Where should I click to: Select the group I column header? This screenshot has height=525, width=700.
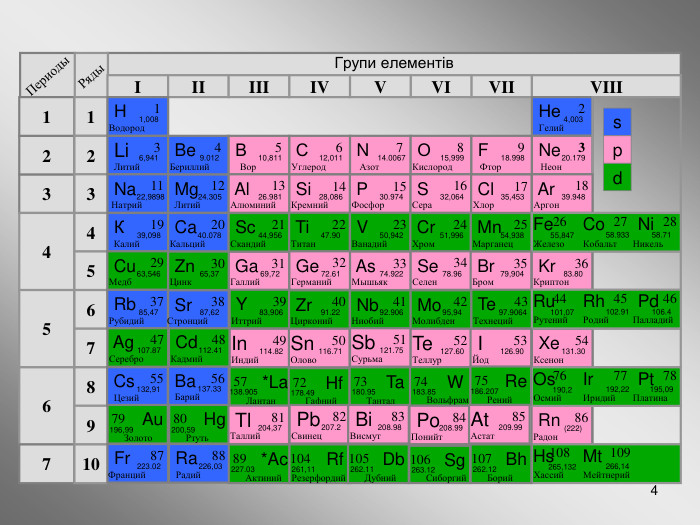[137, 85]
